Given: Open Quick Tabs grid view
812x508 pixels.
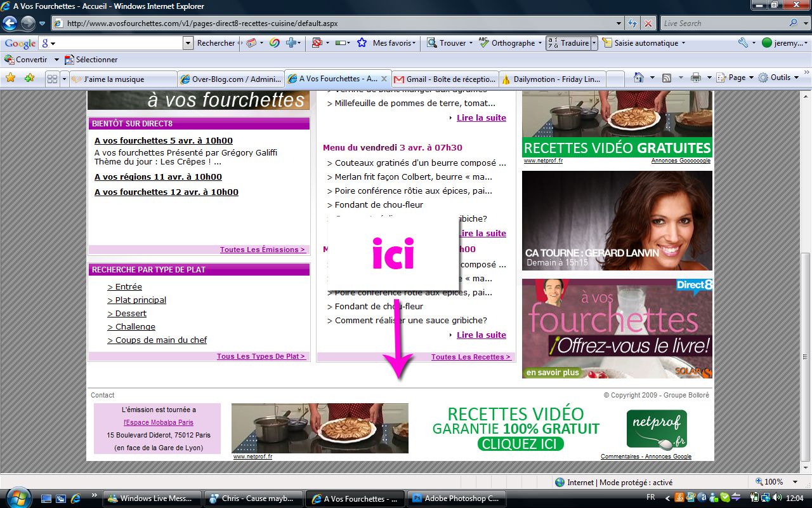Looking at the screenshot, I should pyautogui.click(x=53, y=79).
